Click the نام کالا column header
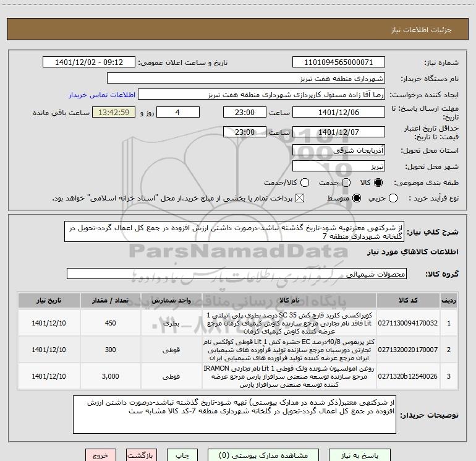 tap(289, 301)
